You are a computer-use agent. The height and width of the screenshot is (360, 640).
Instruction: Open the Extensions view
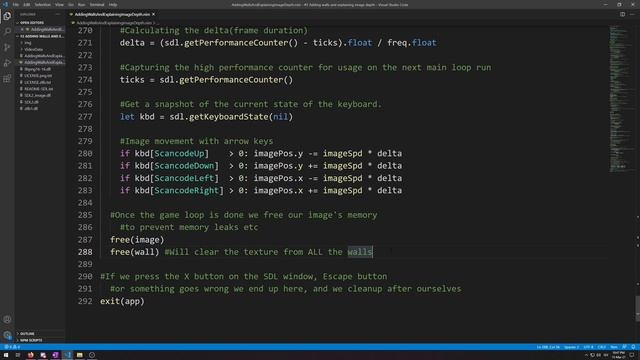pos(7,78)
